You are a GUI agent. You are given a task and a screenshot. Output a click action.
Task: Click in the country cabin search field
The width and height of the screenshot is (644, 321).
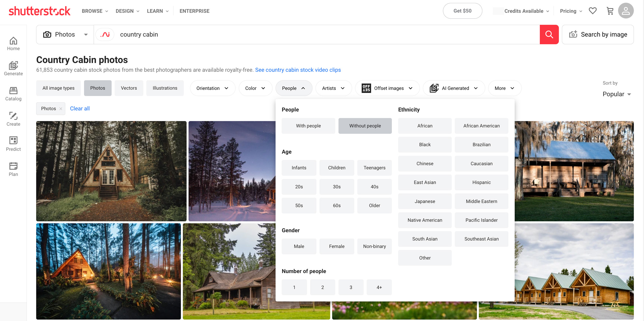[322, 34]
